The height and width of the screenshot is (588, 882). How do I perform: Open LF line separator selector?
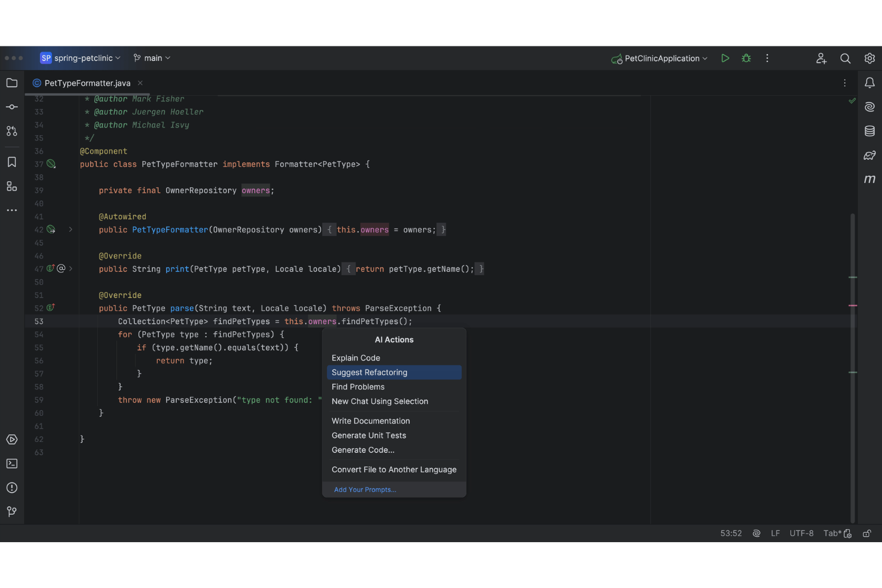coord(775,534)
